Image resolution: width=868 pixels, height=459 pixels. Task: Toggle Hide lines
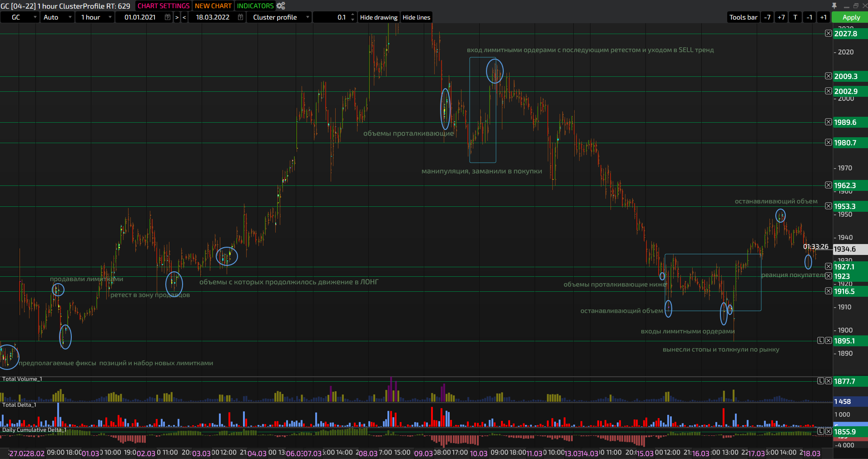pos(416,17)
